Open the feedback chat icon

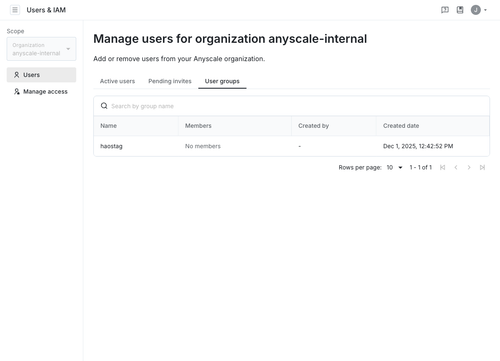(445, 10)
